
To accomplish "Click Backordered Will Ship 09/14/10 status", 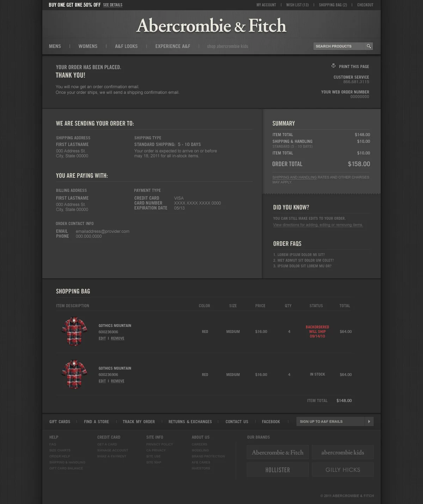I will (317, 332).
